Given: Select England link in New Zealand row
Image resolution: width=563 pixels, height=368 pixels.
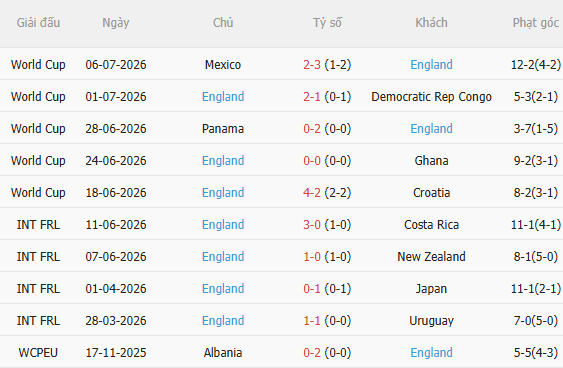Looking at the screenshot, I should coord(223,256).
